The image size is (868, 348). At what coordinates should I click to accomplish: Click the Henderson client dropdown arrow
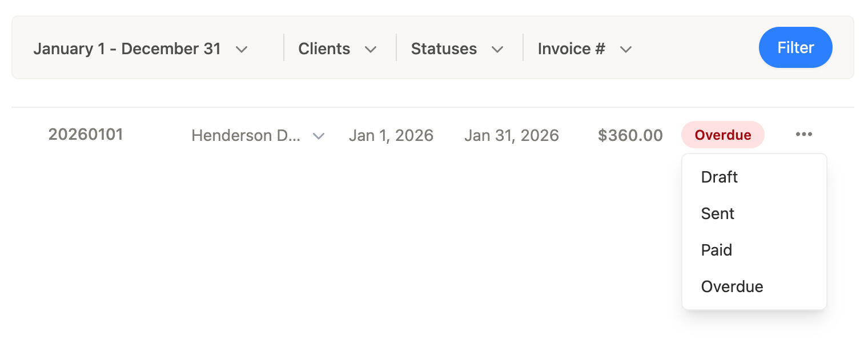coord(319,136)
